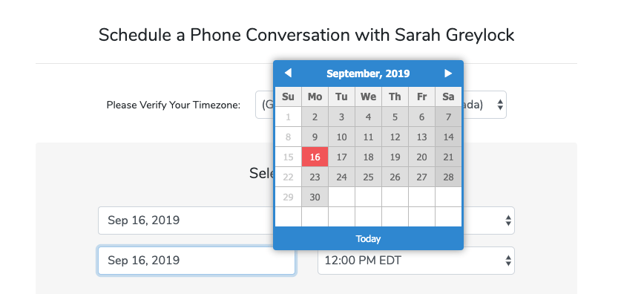644x294 pixels.
Task: Select September 30 in the calendar
Action: point(315,197)
